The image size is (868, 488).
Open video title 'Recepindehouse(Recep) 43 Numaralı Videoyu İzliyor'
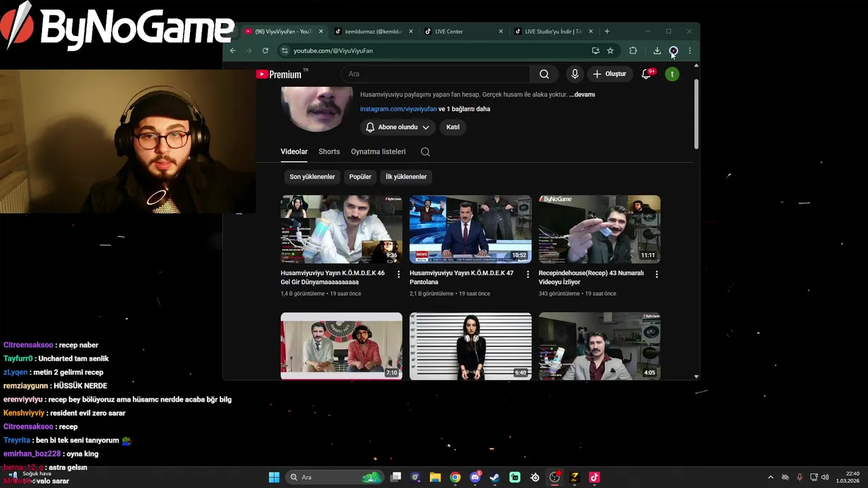coord(591,277)
